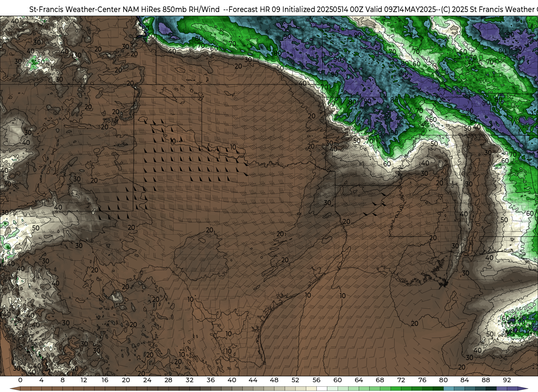Click the color bar label '64'
Viewport: 538px width, 392px height.
tap(359, 380)
